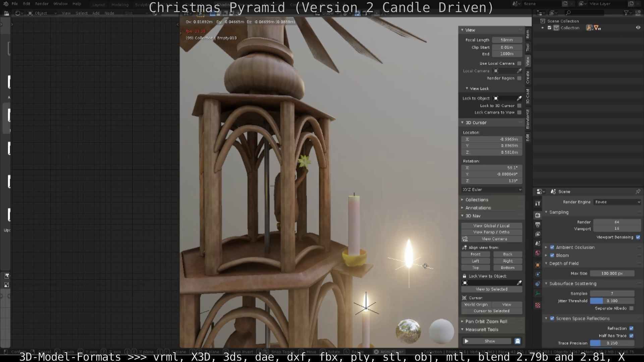644x362 pixels.
Task: Open the Render Engine dropdown
Action: tap(618, 202)
